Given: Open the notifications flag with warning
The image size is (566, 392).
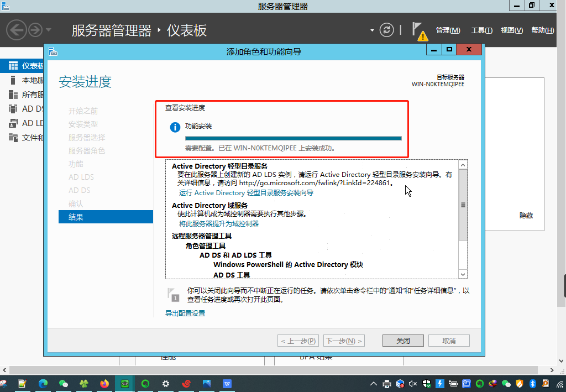Looking at the screenshot, I should click(420, 32).
